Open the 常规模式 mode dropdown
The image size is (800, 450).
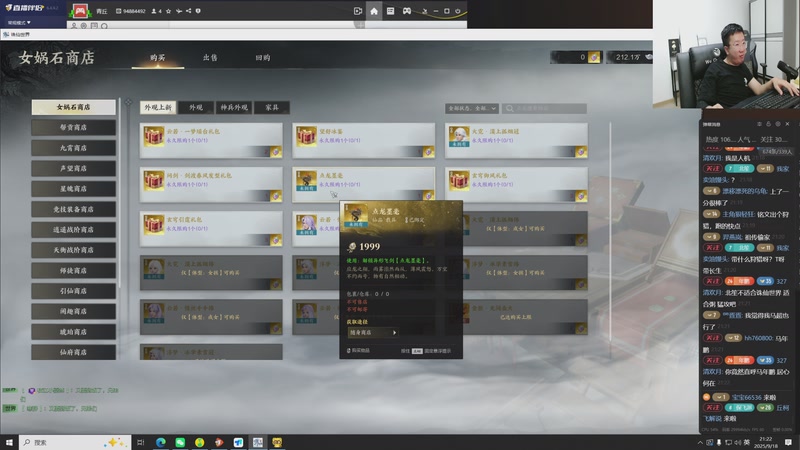[x=19, y=22]
